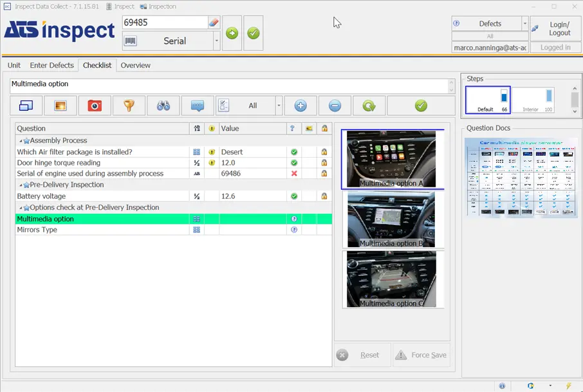Open the Serial type dropdown arrow

pyautogui.click(x=216, y=41)
